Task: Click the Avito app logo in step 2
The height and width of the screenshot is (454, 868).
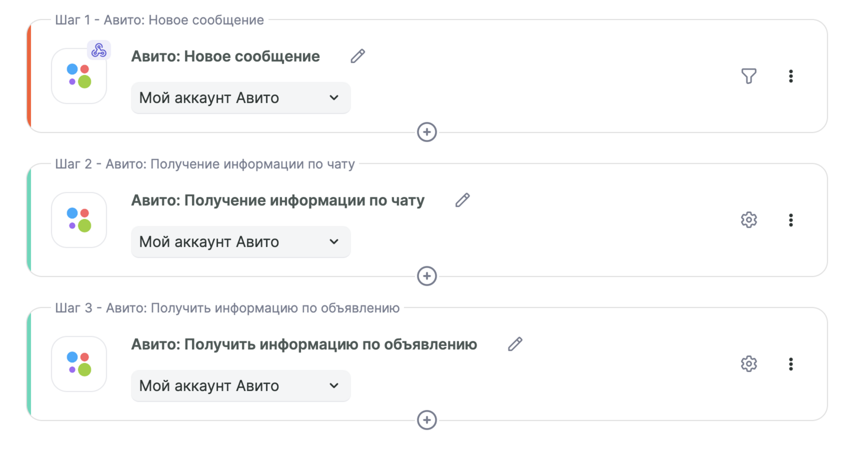Action: pyautogui.click(x=79, y=220)
